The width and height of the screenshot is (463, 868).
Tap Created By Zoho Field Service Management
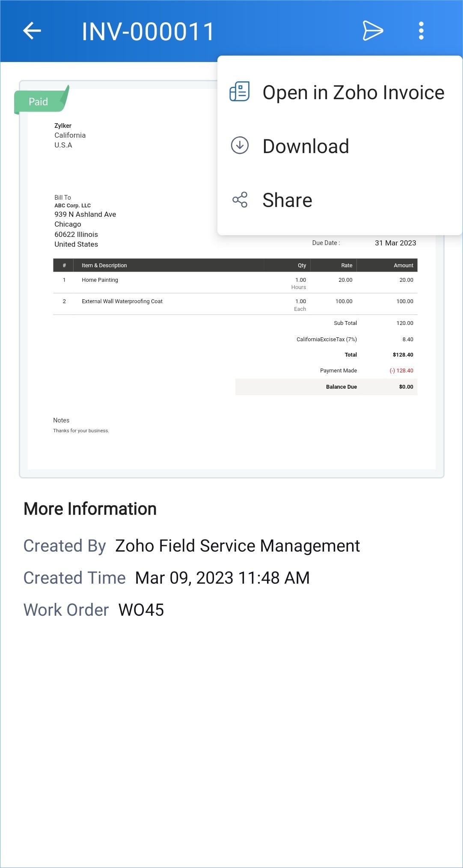point(237,546)
